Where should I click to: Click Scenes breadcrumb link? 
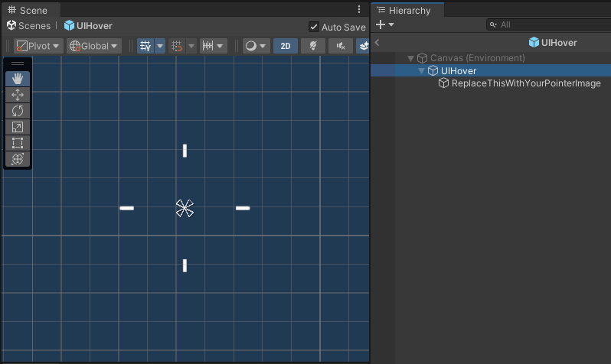pyautogui.click(x=29, y=26)
